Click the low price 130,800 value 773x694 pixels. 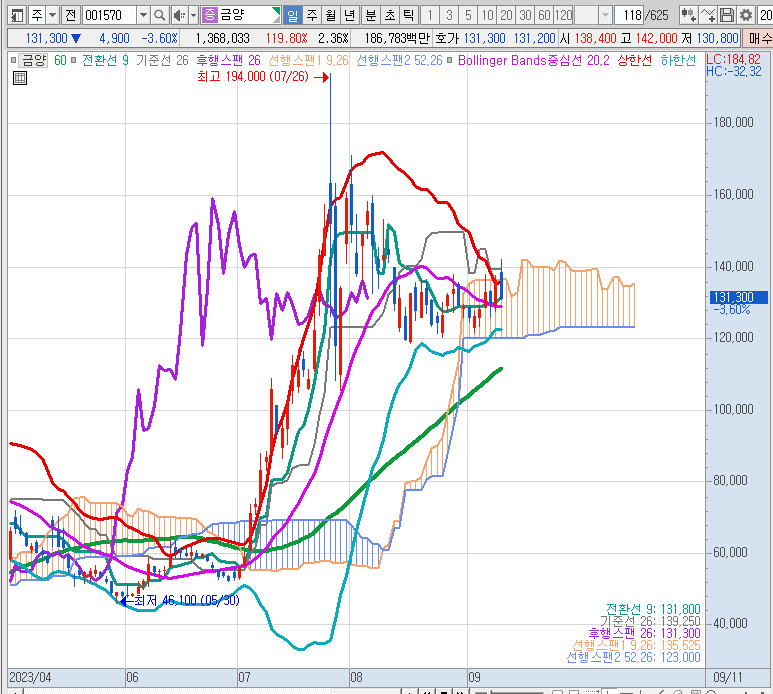click(x=717, y=38)
